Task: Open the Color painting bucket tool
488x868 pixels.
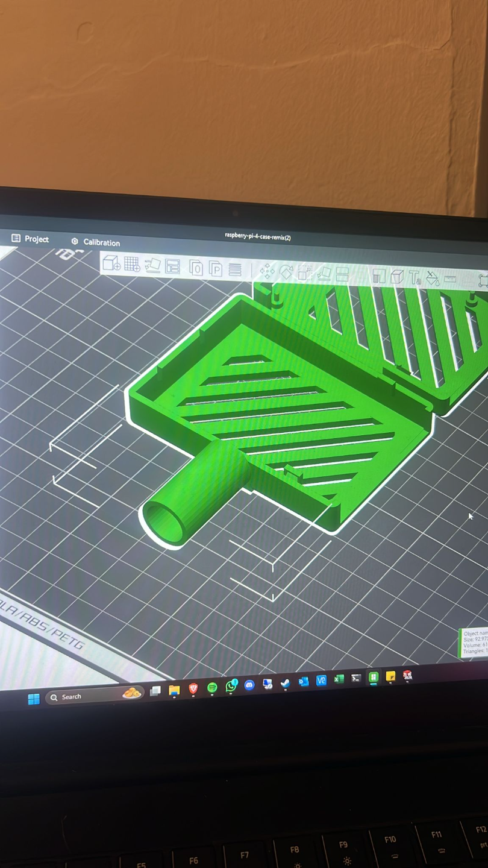Action: pos(433,278)
